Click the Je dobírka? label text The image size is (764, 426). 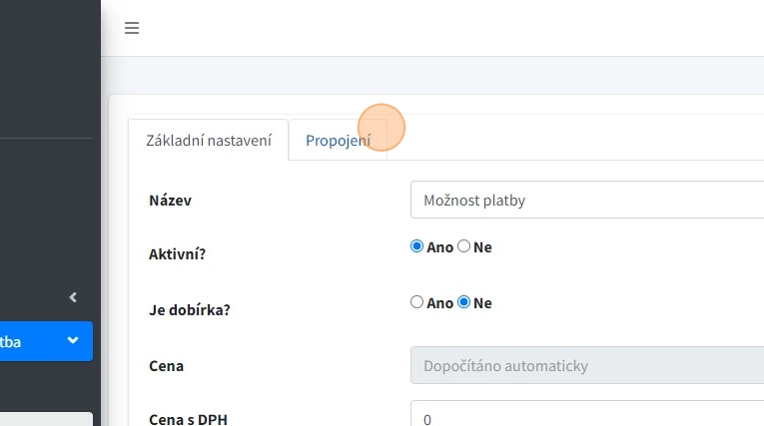(x=189, y=310)
